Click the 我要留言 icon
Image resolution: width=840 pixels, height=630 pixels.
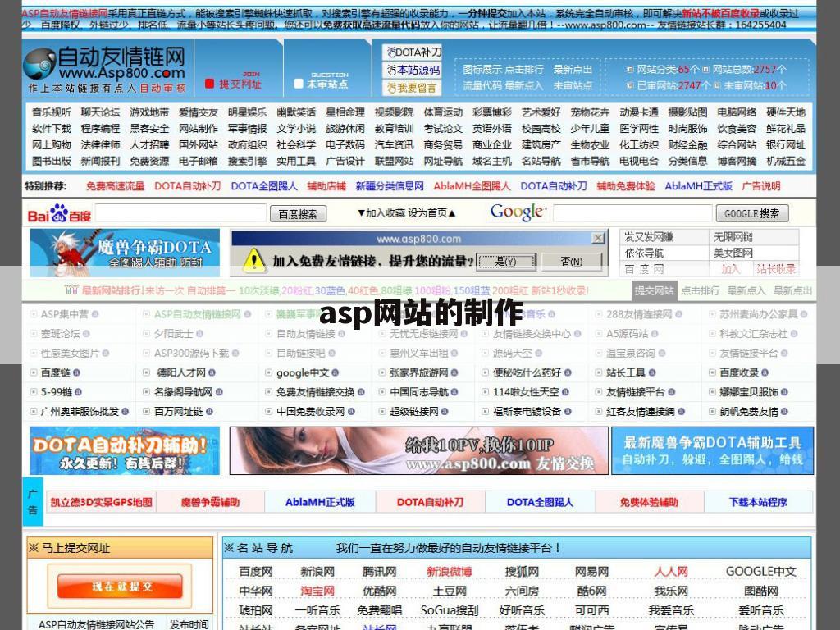[392, 87]
